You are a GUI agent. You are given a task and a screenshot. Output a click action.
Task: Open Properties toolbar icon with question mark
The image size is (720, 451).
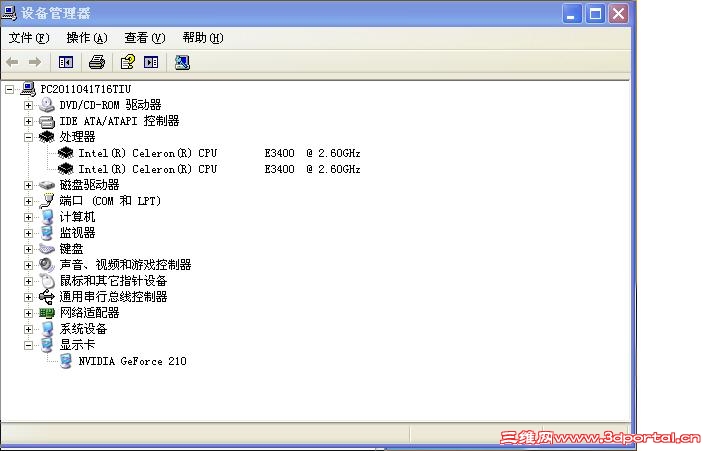(128, 62)
